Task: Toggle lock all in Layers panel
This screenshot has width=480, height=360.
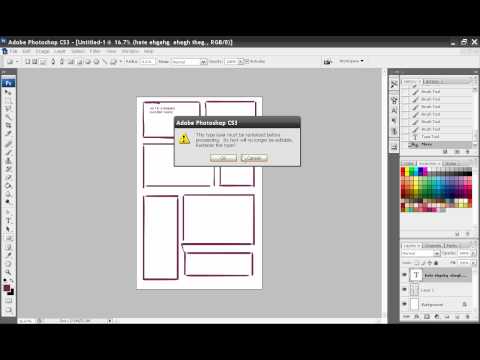Action: (436, 263)
